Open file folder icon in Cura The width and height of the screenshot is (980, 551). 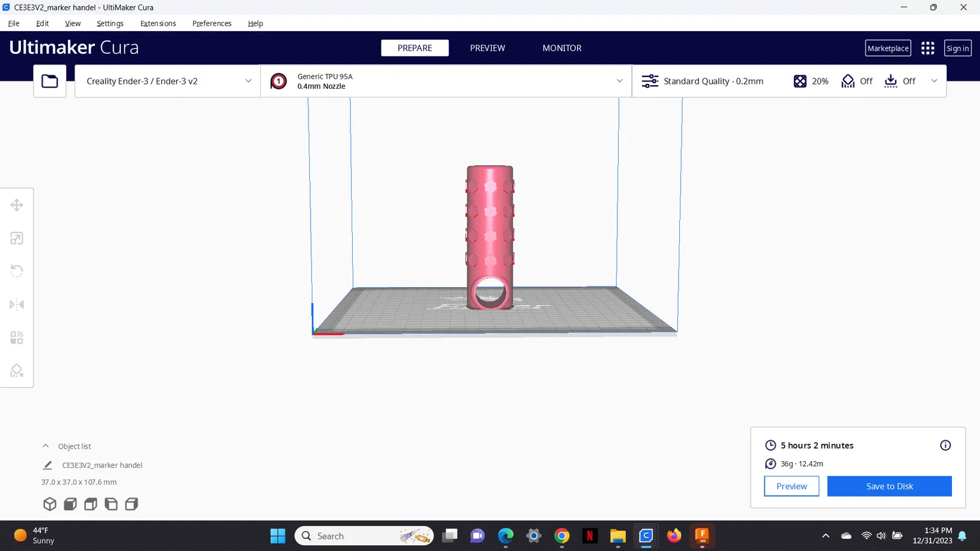tap(50, 81)
